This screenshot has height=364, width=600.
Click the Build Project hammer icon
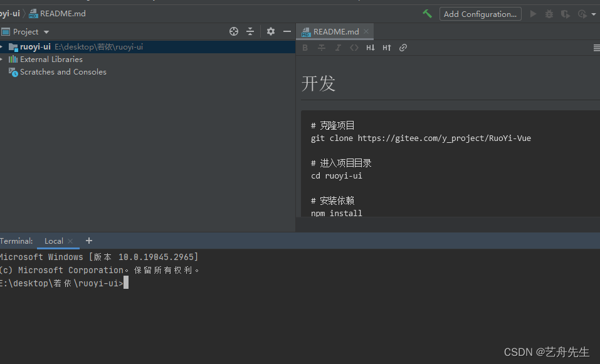pos(427,13)
